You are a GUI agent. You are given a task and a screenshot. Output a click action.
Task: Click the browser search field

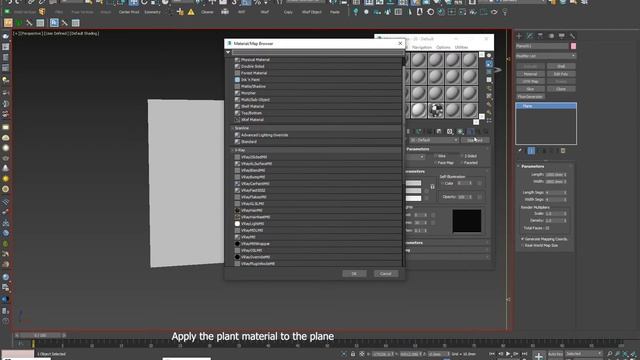point(318,52)
